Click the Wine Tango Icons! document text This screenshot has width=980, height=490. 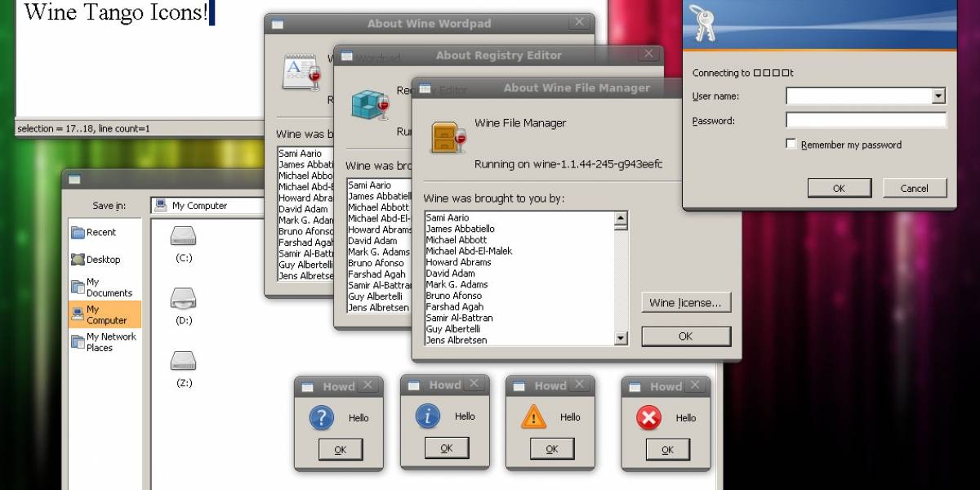click(x=116, y=11)
